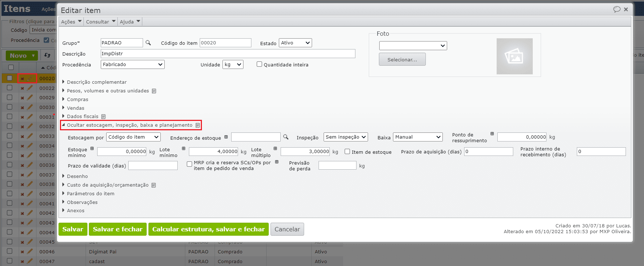Click the delete X icon for item 00030
Screen dimensions: 644x266
22,108
